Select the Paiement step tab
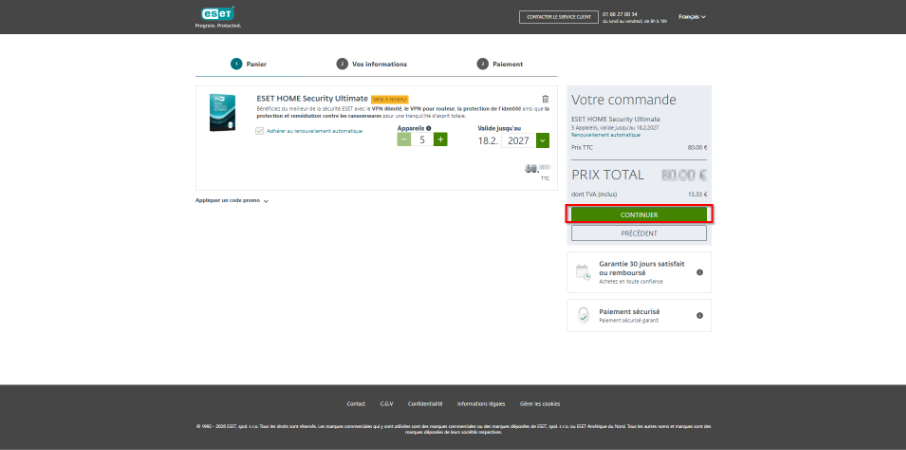 click(500, 64)
